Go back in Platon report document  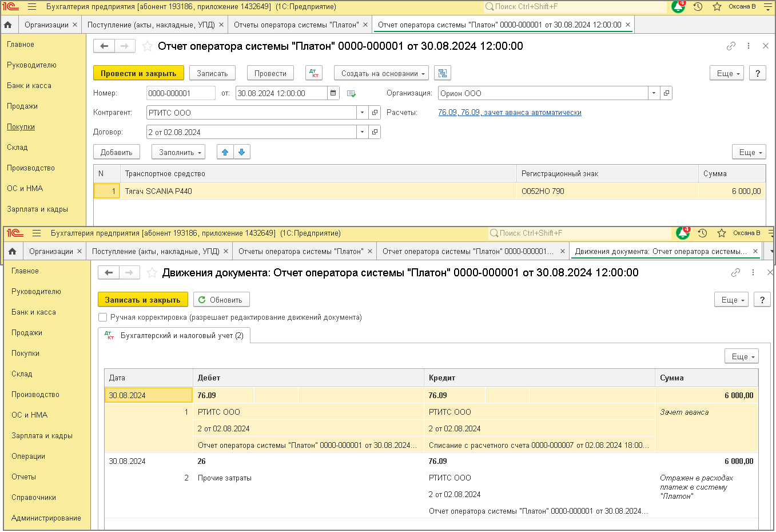tap(104, 46)
